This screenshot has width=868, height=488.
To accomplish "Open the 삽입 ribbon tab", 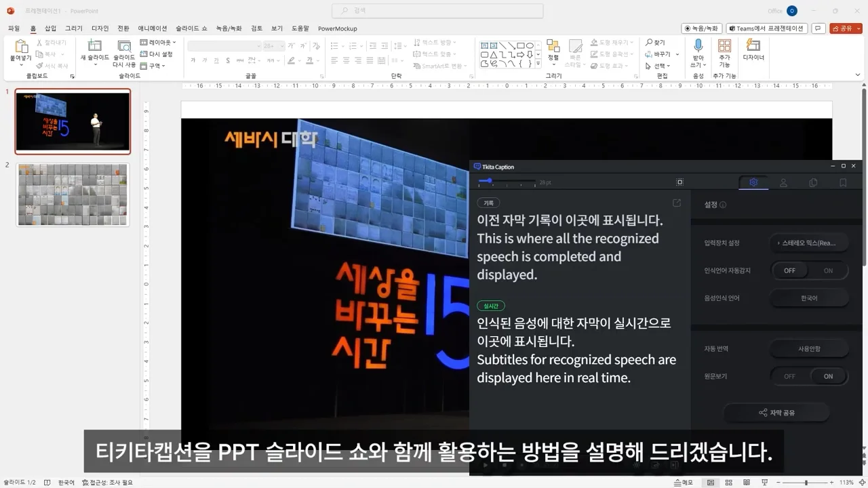I will point(51,28).
